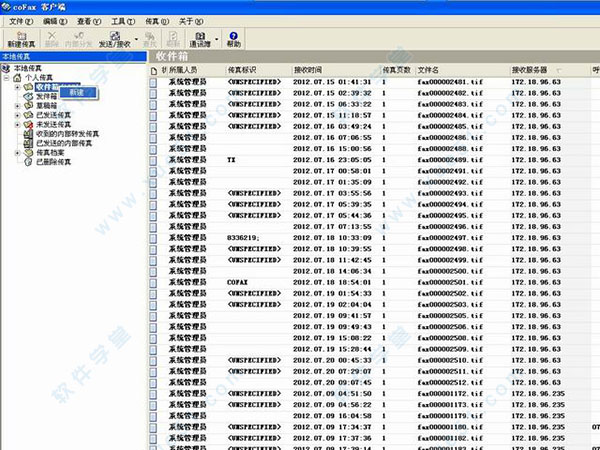The height and width of the screenshot is (450, 600).
Task: Click the 帮助 help icon
Action: (x=234, y=35)
